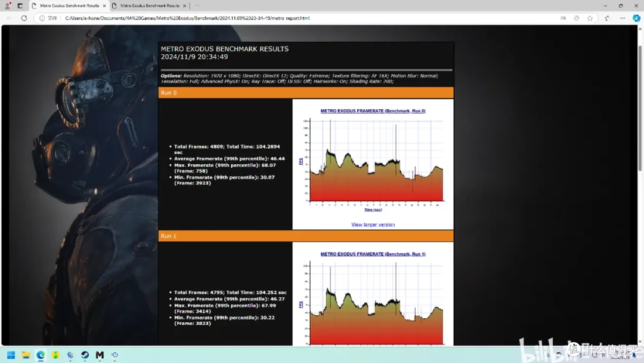644x363 pixels.
Task: Click the page vertical scrollbar thumb
Action: click(639, 108)
